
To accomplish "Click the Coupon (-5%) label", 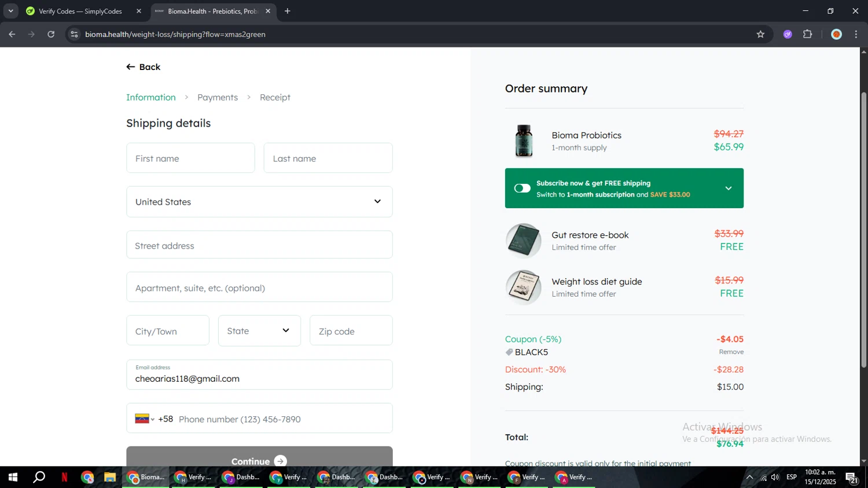I will pyautogui.click(x=533, y=339).
